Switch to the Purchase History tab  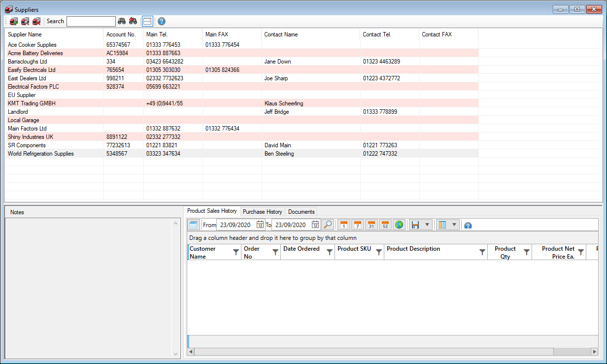coord(263,212)
